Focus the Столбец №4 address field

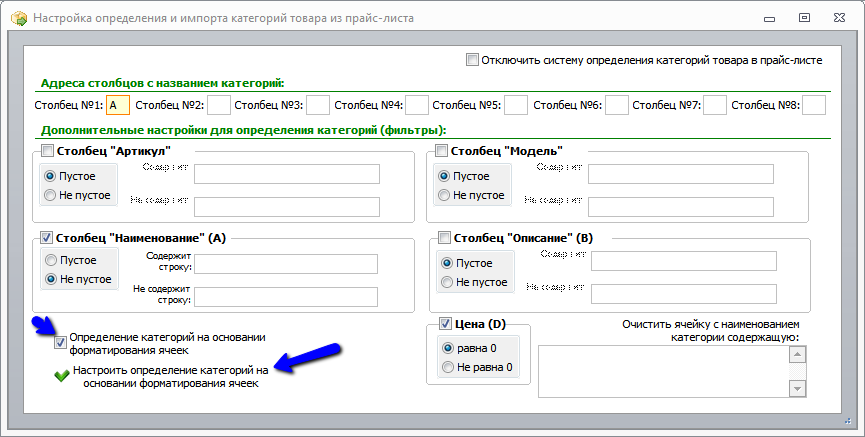(417, 105)
